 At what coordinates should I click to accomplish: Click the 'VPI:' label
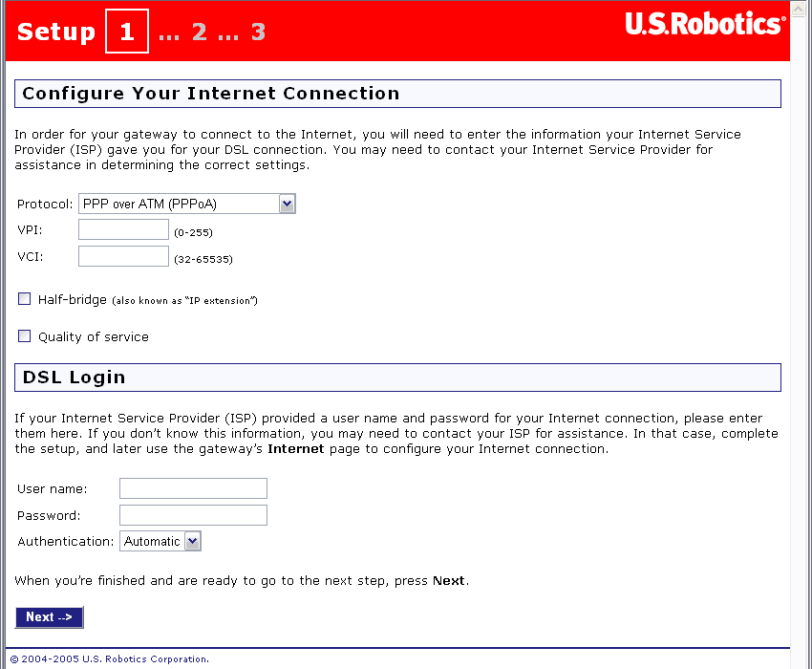(x=30, y=230)
